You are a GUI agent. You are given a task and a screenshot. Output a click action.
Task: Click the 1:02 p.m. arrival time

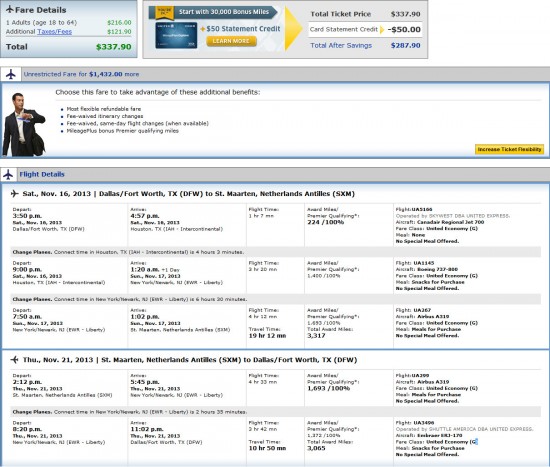145,316
